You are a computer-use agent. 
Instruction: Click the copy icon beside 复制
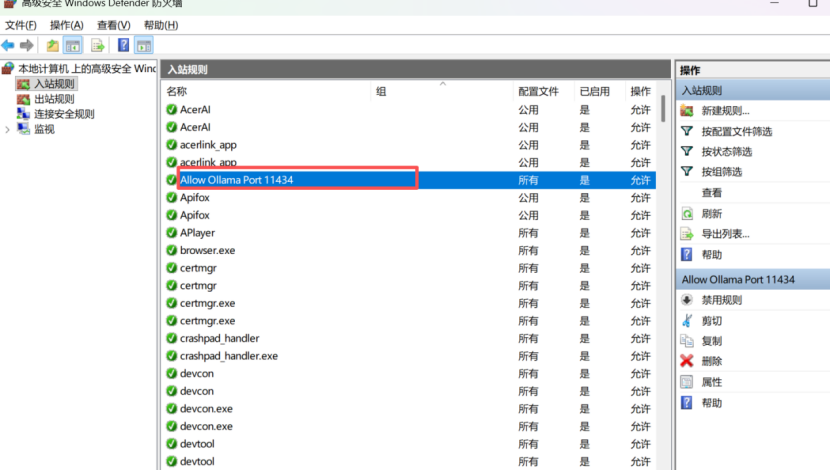click(687, 340)
